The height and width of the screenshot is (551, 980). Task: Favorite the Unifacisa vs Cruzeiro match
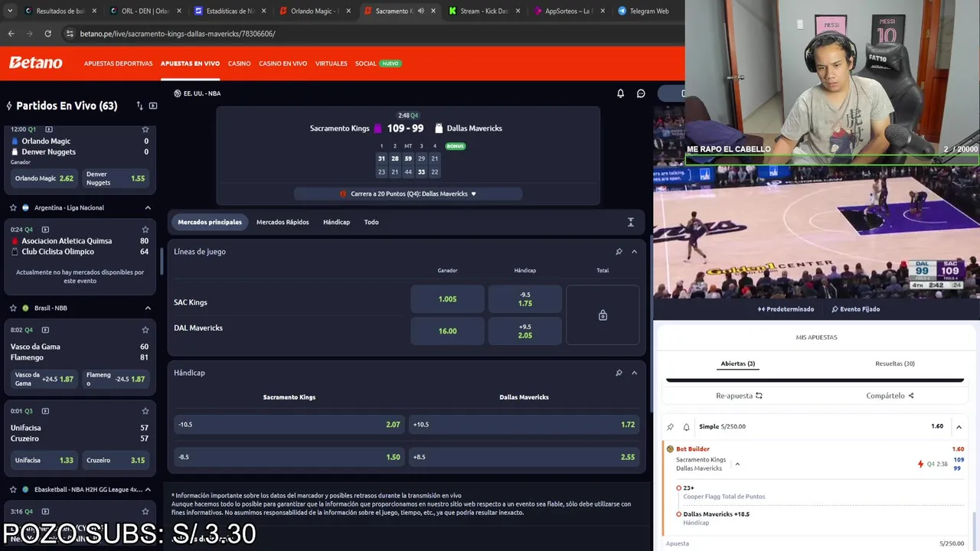(x=145, y=411)
